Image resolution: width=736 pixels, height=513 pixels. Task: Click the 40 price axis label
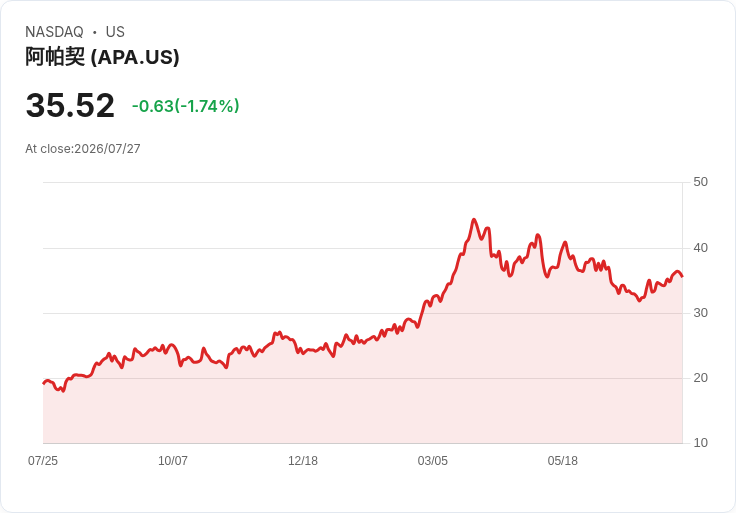(x=700, y=248)
